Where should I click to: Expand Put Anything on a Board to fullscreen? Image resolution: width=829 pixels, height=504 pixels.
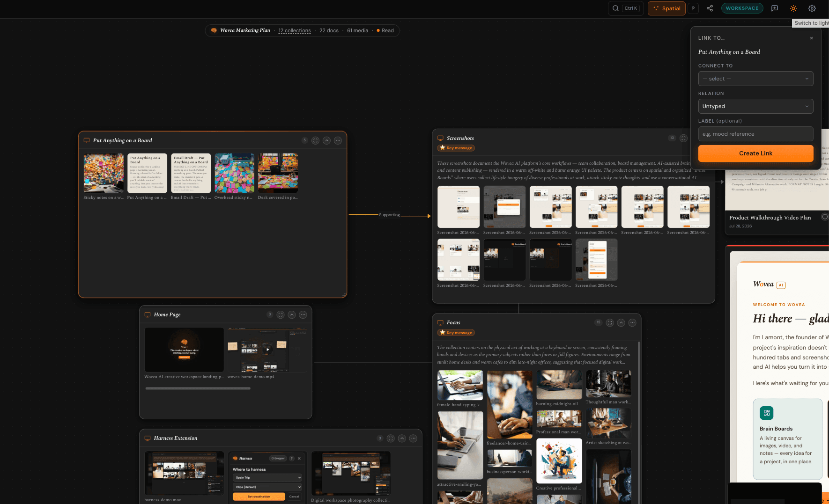(315, 140)
